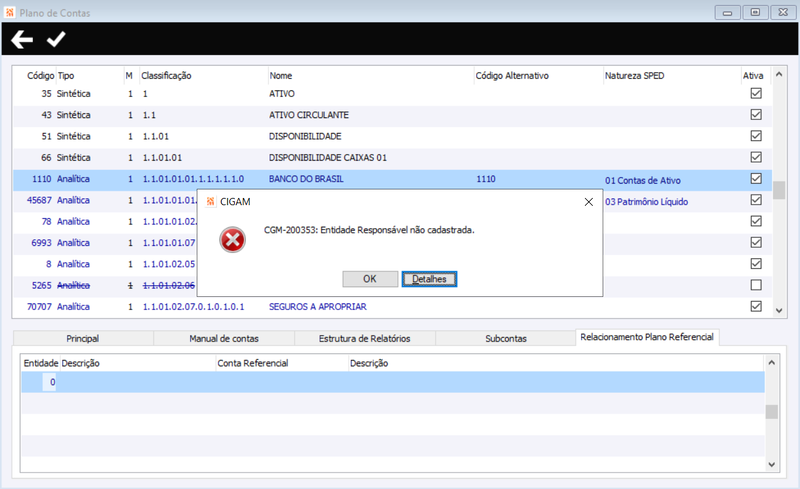Click account code 45687

39,200
